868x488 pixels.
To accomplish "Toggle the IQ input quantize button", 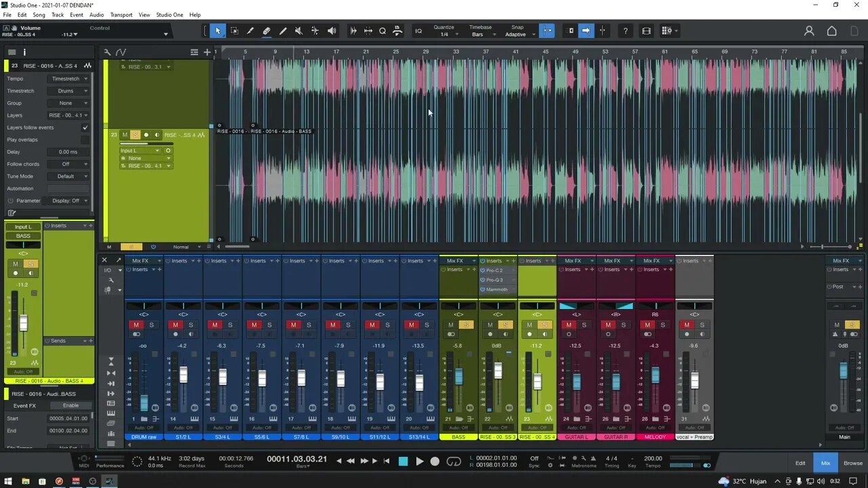I will [x=418, y=30].
